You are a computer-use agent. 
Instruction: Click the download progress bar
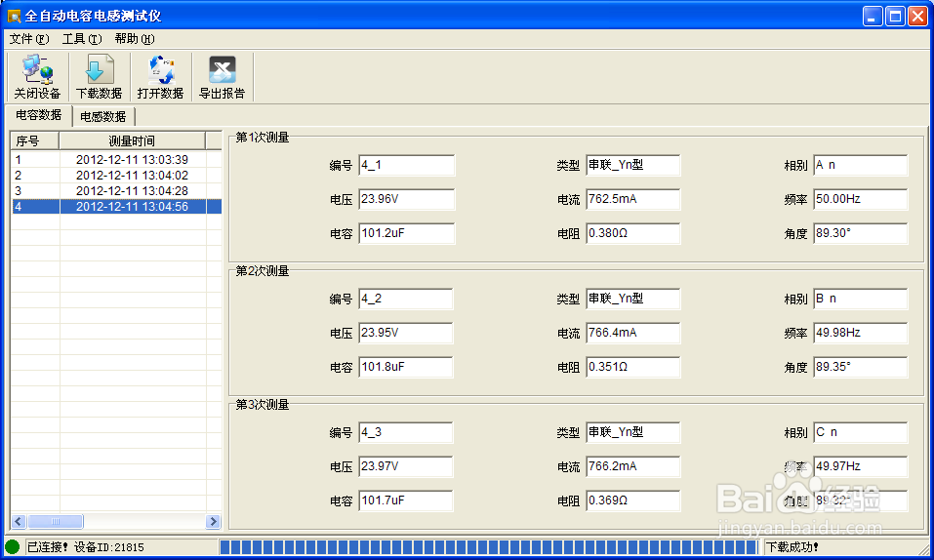point(489,547)
